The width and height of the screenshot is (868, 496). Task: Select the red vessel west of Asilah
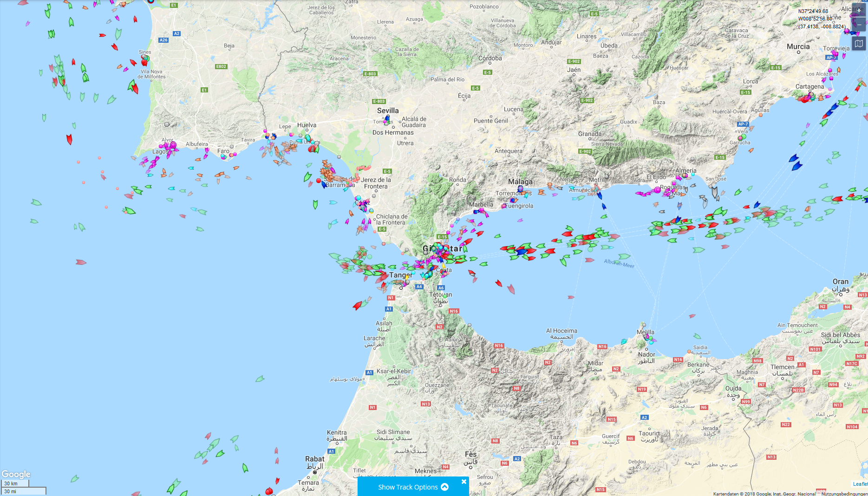(357, 305)
